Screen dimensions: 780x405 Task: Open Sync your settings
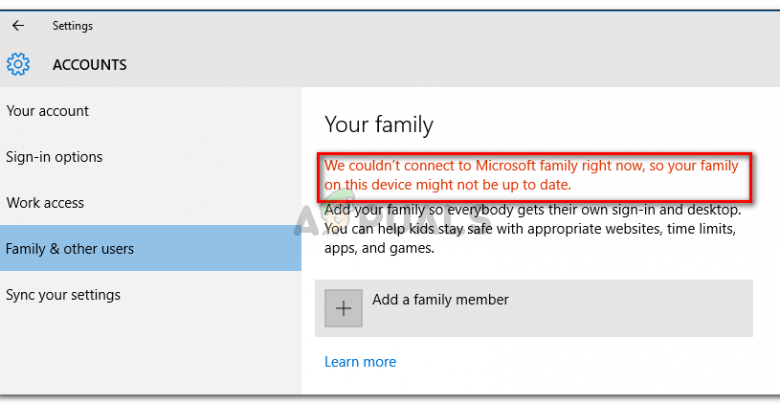coord(63,295)
